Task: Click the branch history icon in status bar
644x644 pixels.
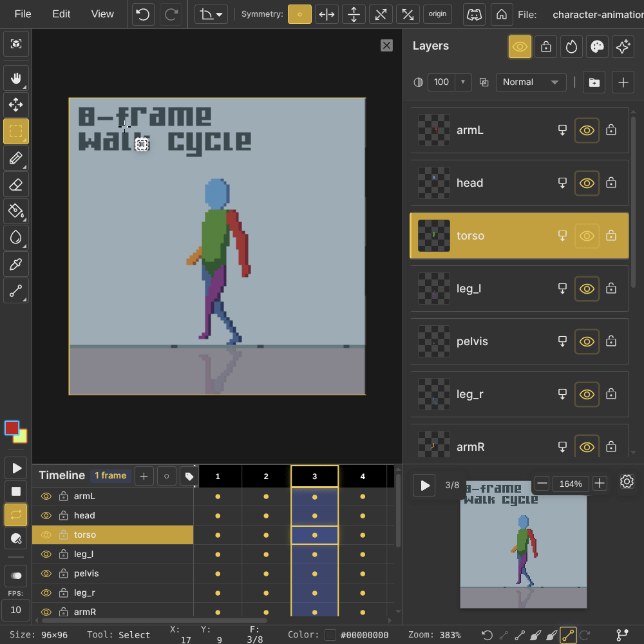Action: [623, 634]
